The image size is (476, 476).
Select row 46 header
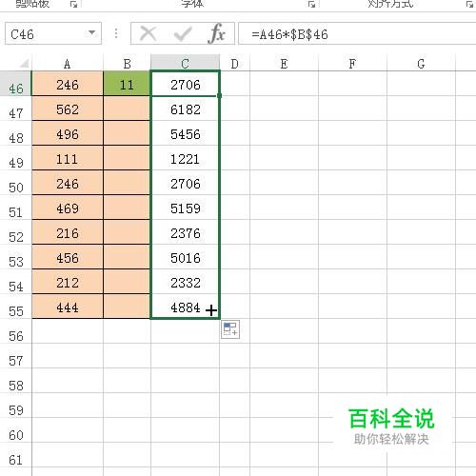tap(16, 84)
